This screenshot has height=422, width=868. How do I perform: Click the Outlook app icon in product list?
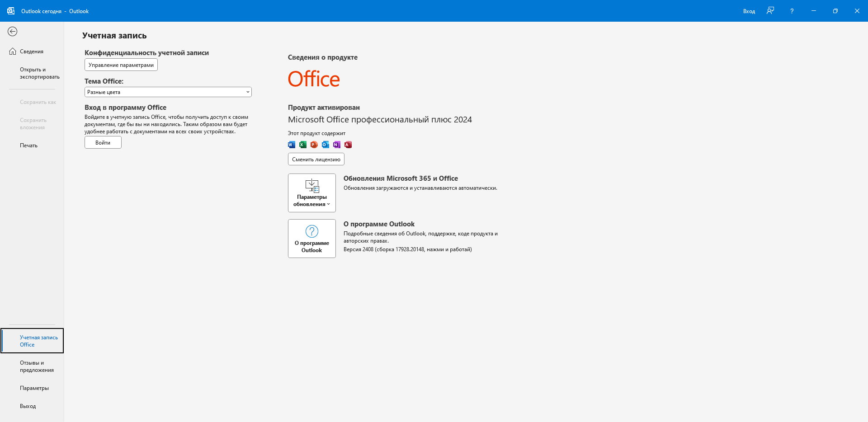[325, 145]
